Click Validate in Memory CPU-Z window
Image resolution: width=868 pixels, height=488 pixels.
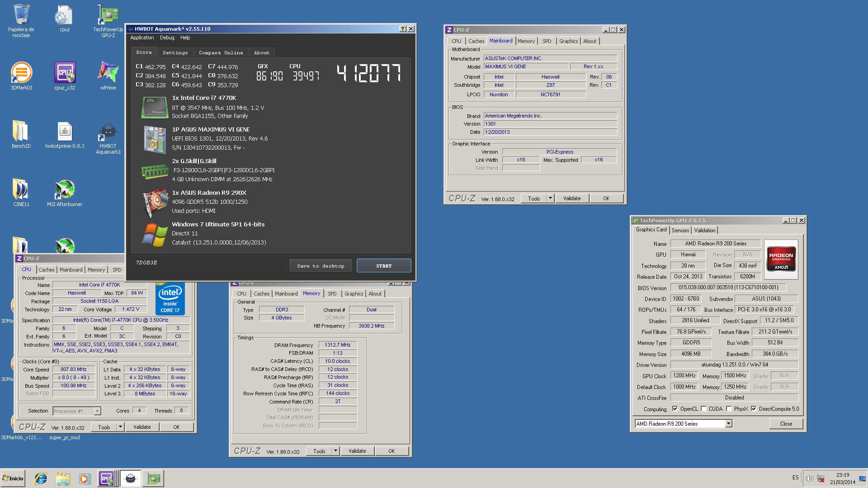tap(357, 451)
